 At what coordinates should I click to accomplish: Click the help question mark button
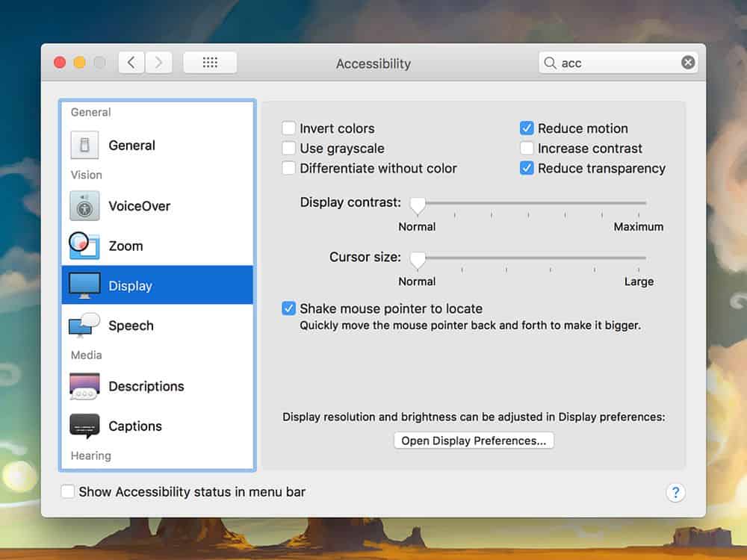(x=675, y=492)
